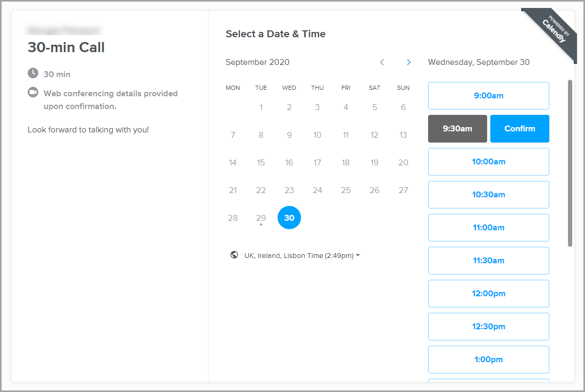The height and width of the screenshot is (392, 585).
Task: Select the 12:00pm time slot
Action: 488,294
